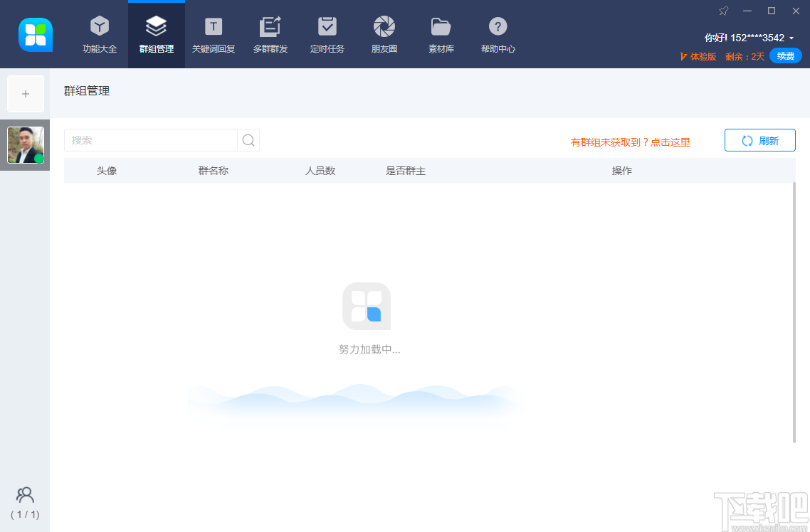
Task: Click 剩余：2天 remaining days text
Action: [745, 56]
